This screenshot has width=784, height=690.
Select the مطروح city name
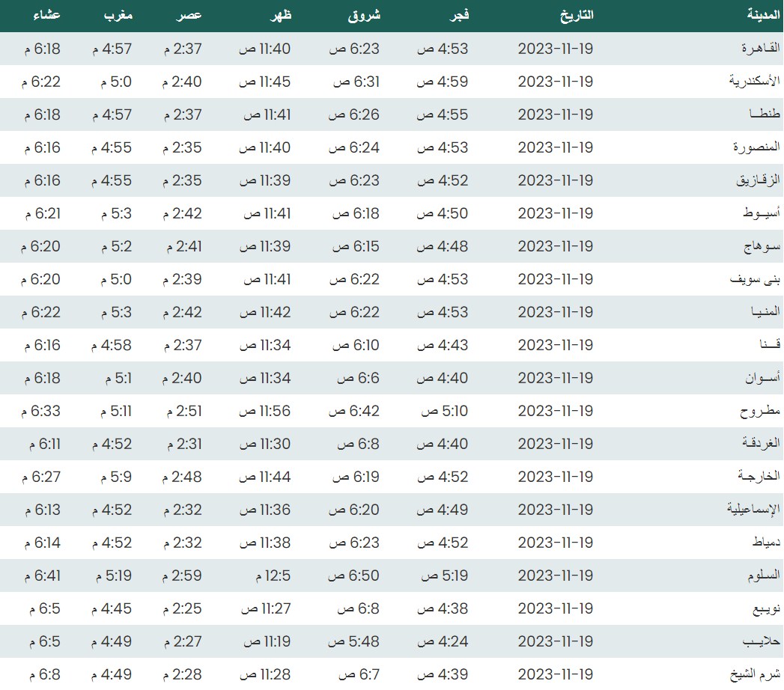point(760,411)
